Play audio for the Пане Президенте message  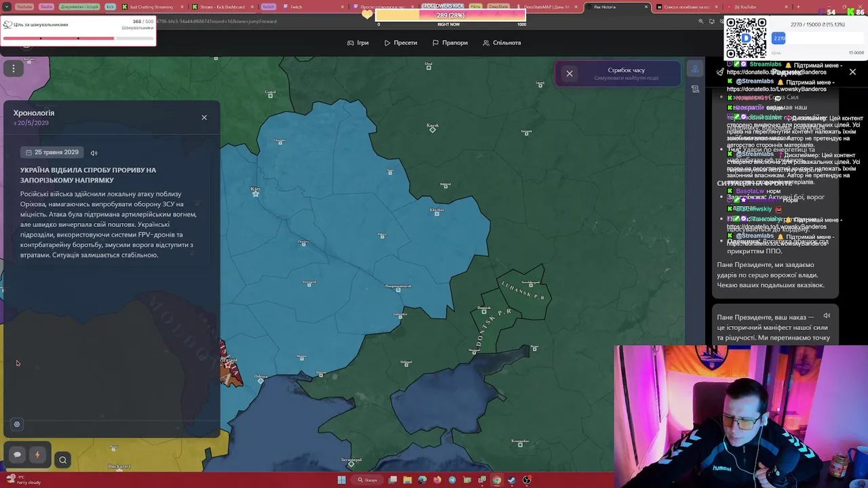827,316
